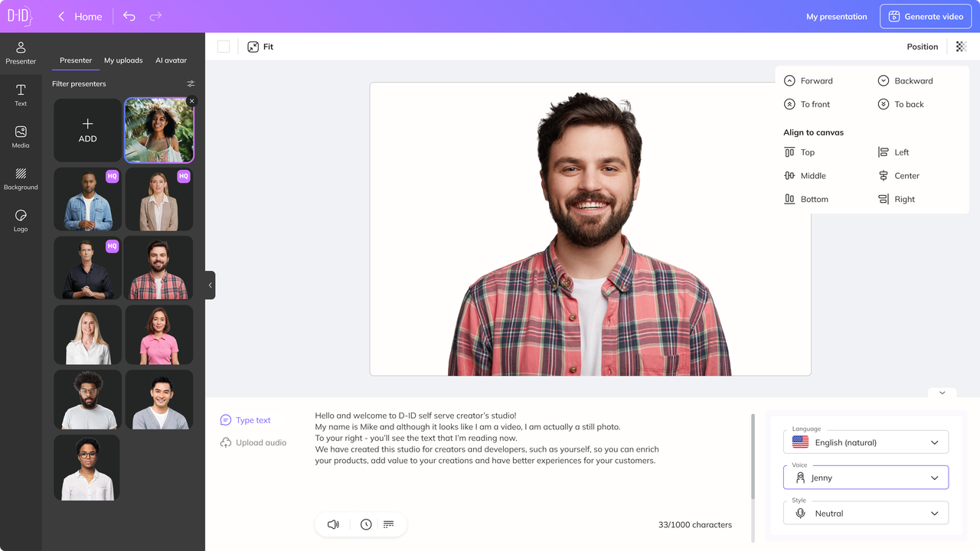Open the Style dropdown showing Neutral

click(x=866, y=514)
